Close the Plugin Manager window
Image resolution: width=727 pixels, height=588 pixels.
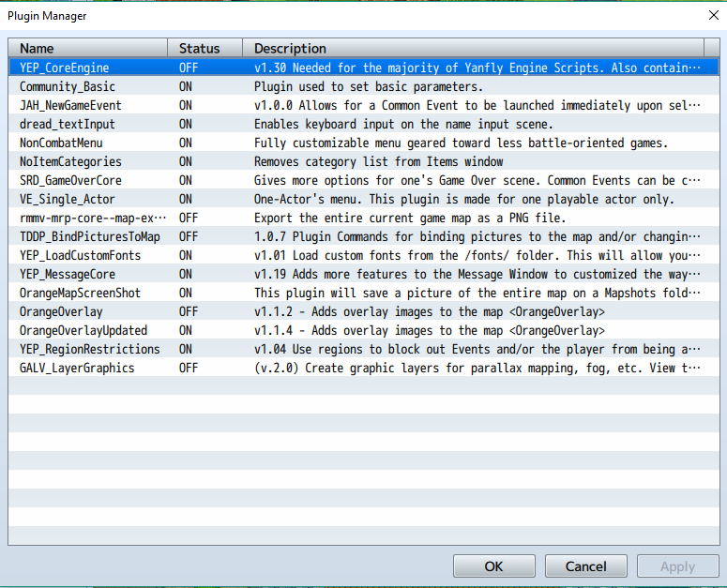(714, 15)
